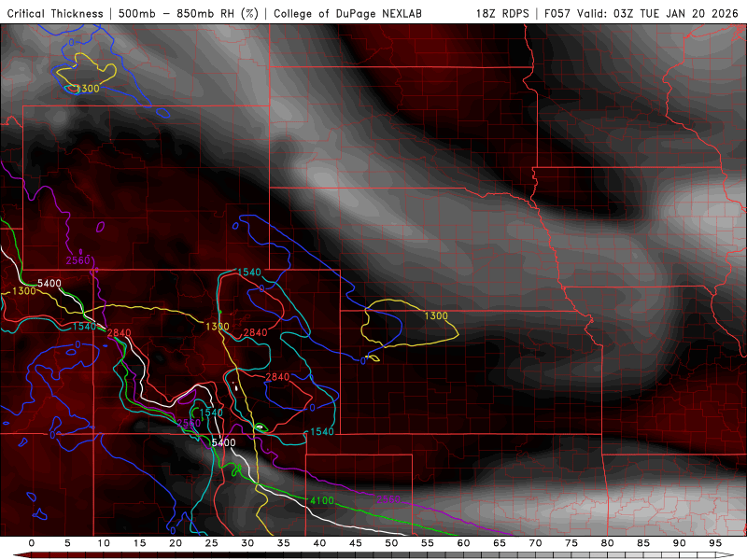
Task: Click the "60" tick on the color bar
Action: (463, 543)
